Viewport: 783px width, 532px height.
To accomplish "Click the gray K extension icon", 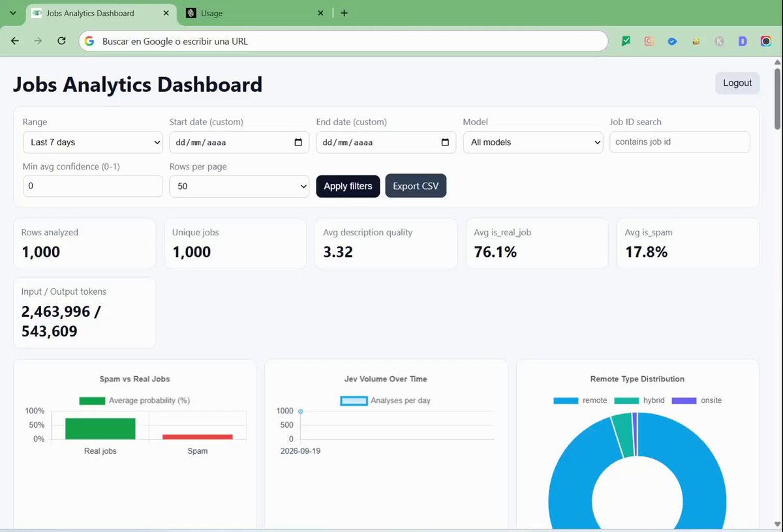I will pyautogui.click(x=720, y=41).
